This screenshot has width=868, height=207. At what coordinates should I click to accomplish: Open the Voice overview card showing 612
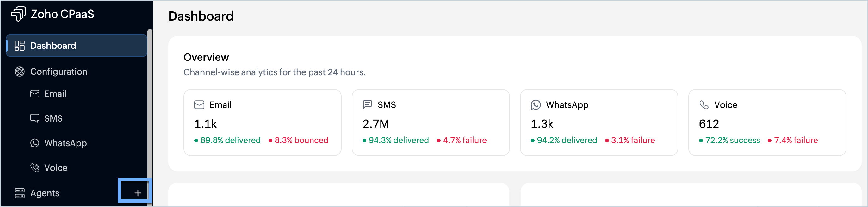point(767,122)
